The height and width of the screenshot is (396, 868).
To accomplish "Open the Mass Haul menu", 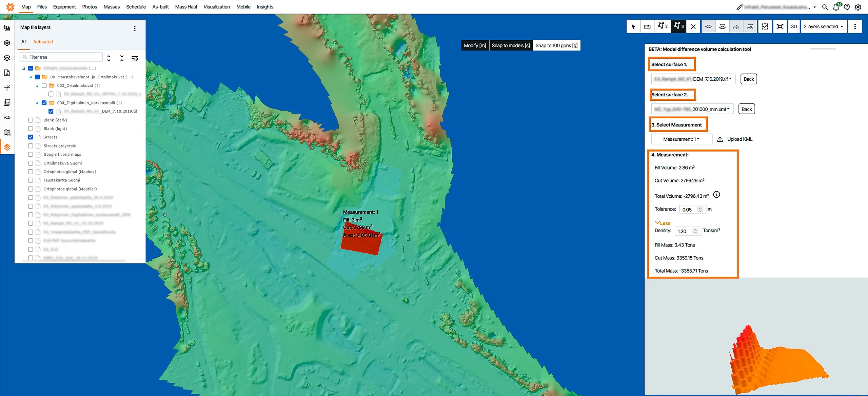I will coord(186,7).
